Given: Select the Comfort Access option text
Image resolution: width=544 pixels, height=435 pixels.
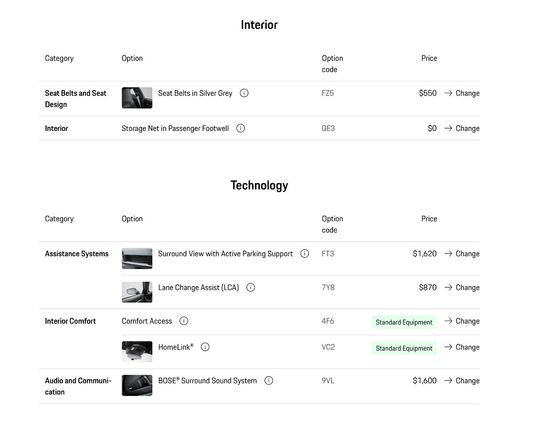Looking at the screenshot, I should pos(147,321).
